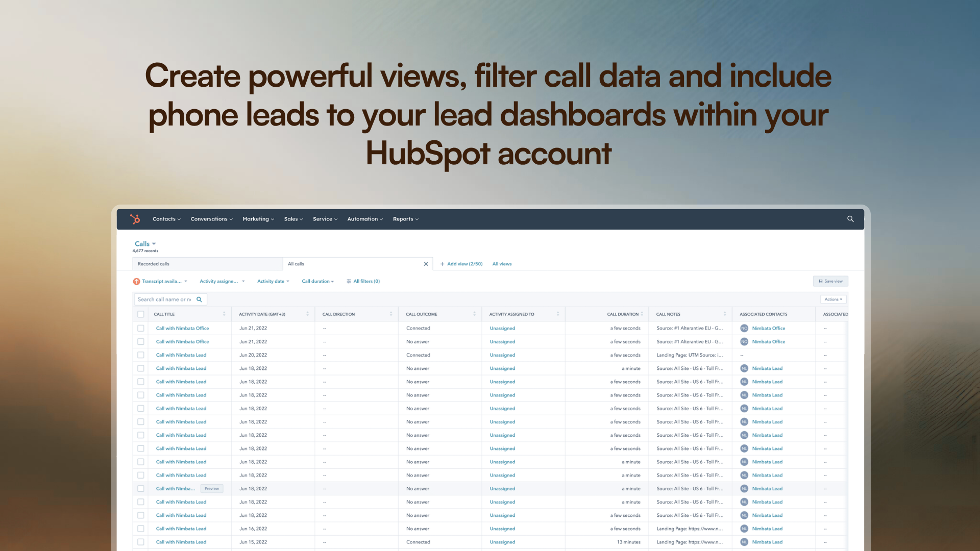Open Nimbata Office contact in second row
Image resolution: width=980 pixels, height=551 pixels.
pos(769,342)
